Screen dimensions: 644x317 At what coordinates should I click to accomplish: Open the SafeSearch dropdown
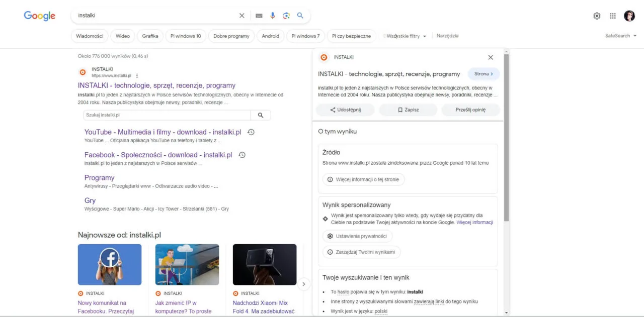621,36
